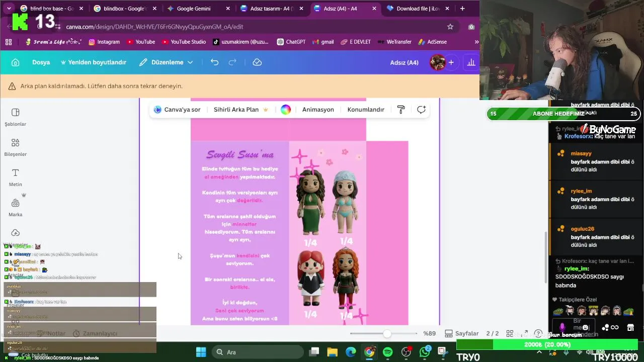The height and width of the screenshot is (362, 644).
Task: Close the Google Gemini tab
Action: [228, 9]
